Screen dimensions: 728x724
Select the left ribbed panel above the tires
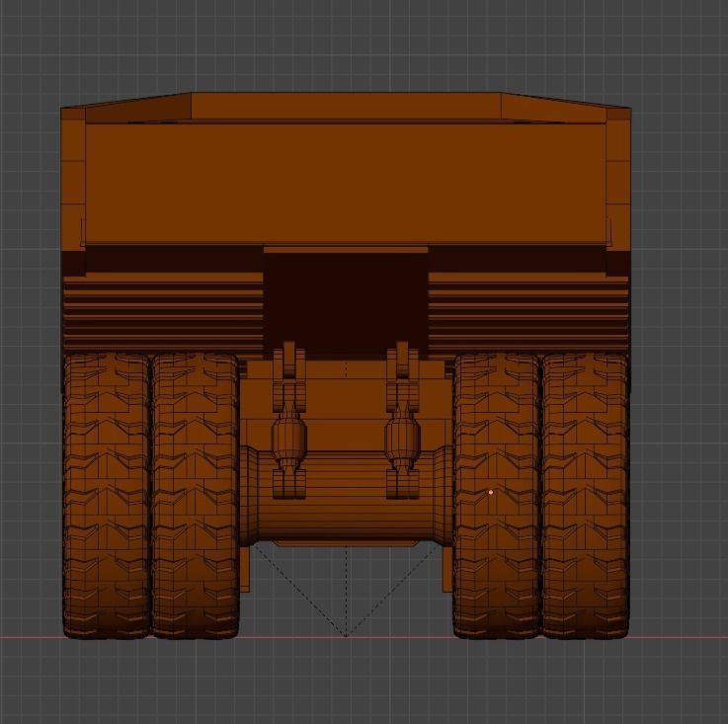coord(163,312)
